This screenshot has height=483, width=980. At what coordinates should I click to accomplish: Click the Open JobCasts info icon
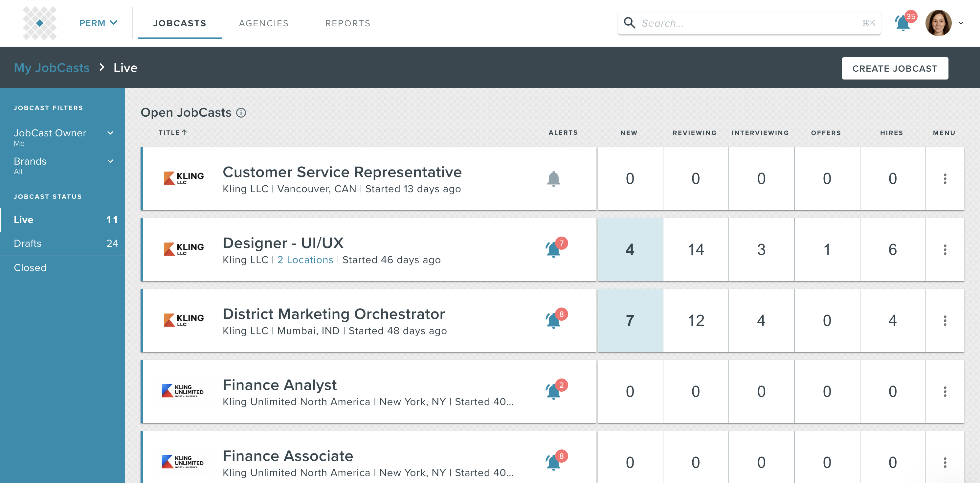coord(241,113)
